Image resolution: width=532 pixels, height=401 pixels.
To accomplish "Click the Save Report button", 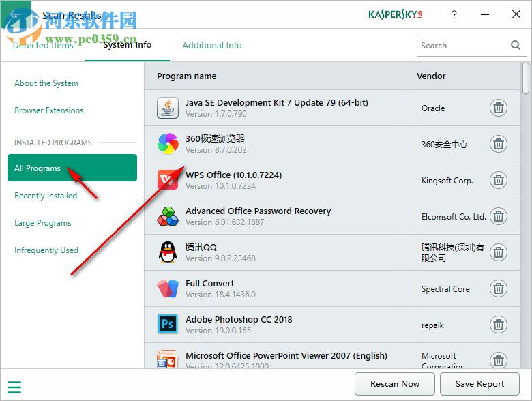I will (x=479, y=384).
